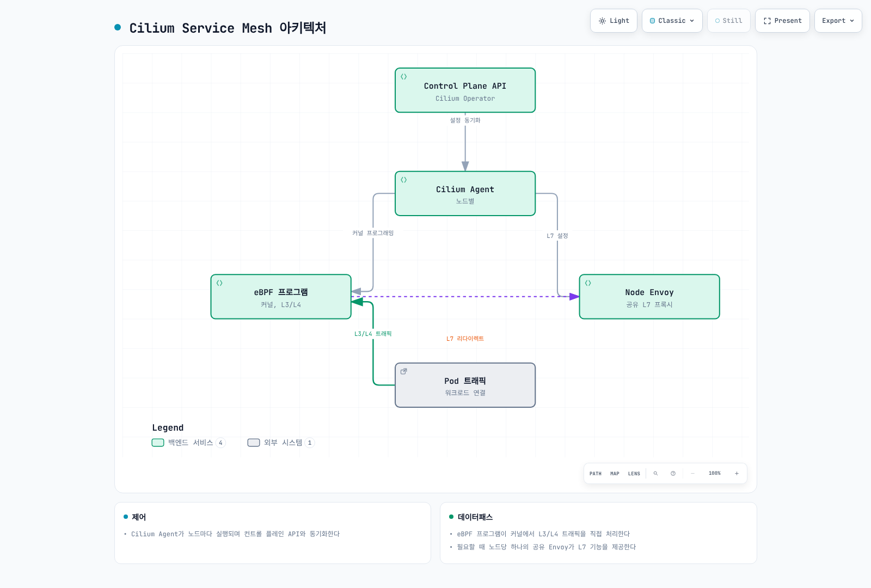Click the code icon on Node Envoy node
The width and height of the screenshot is (871, 588).
588,283
